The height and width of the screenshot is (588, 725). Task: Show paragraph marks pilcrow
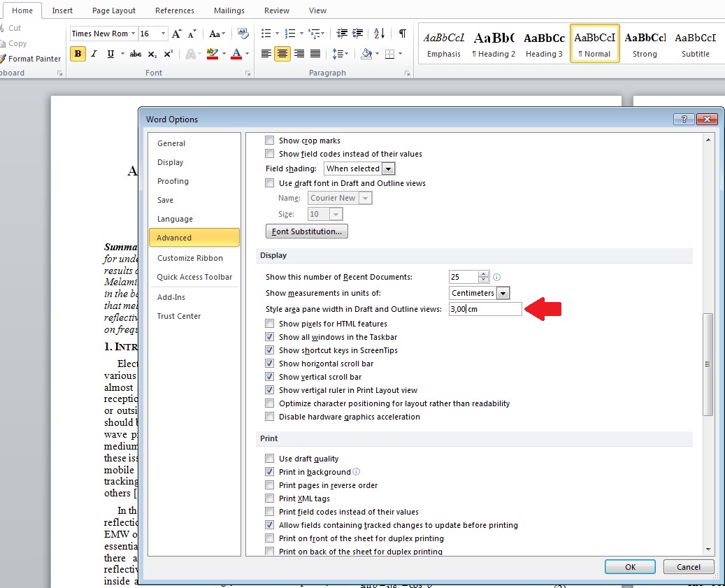tap(402, 34)
